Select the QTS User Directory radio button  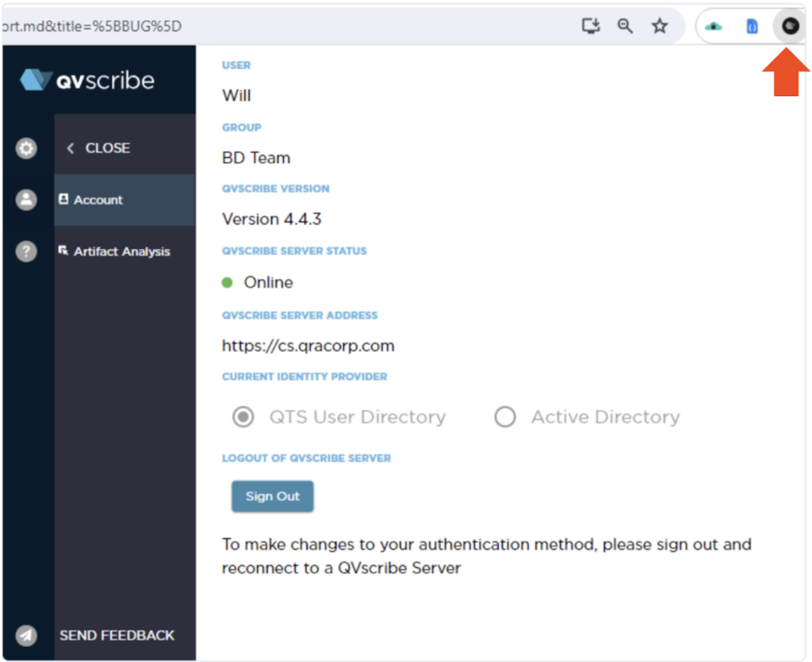point(243,416)
